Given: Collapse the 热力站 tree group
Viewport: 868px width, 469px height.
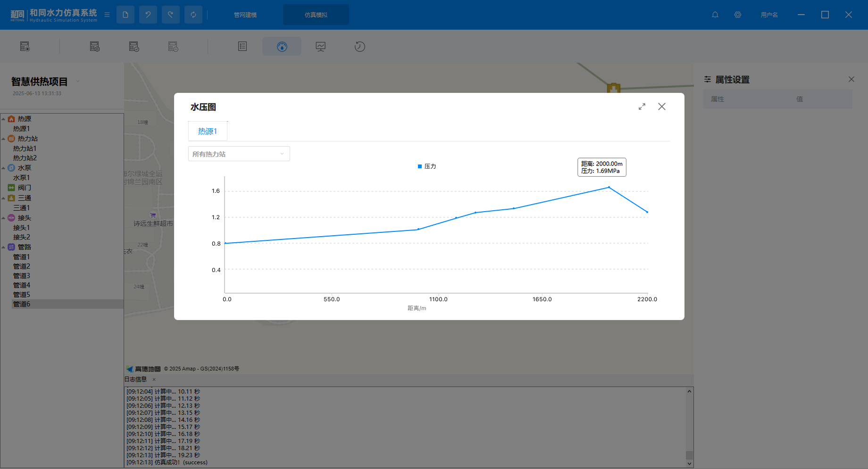Looking at the screenshot, I should pos(4,139).
